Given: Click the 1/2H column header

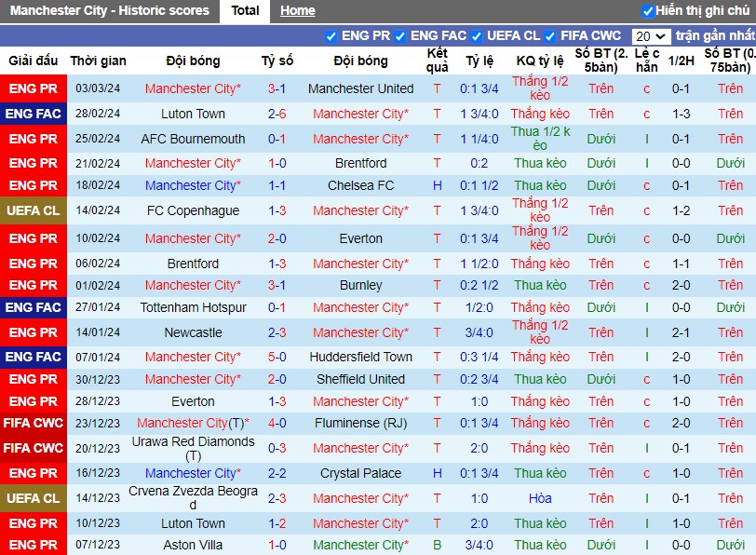Looking at the screenshot, I should [x=682, y=61].
